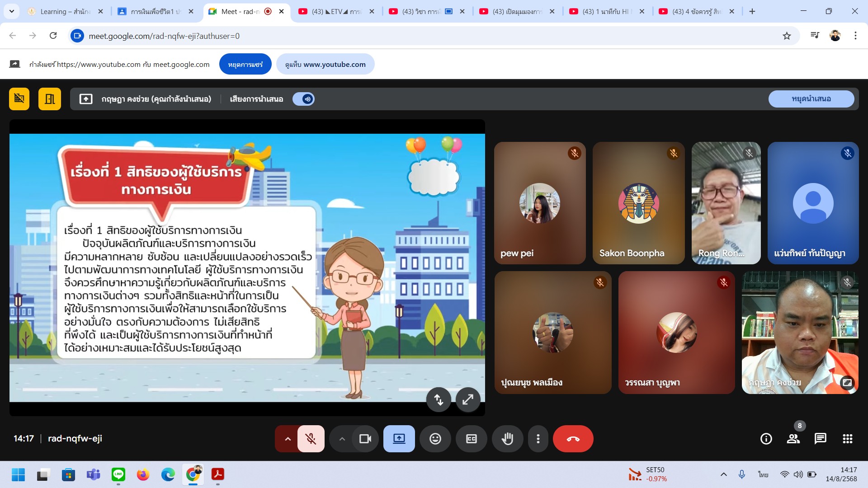Click the pew pei participant tile
Screen dimensions: 868x488
tap(540, 203)
